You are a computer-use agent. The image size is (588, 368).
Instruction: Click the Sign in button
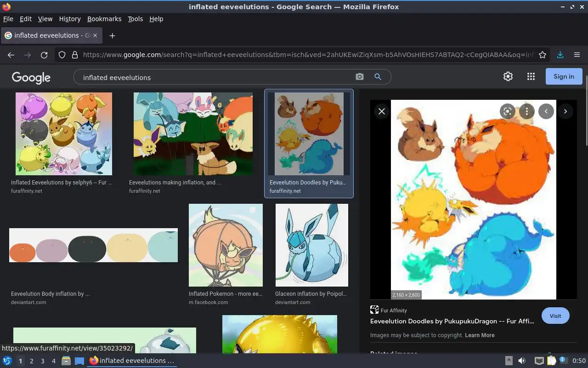(x=564, y=76)
